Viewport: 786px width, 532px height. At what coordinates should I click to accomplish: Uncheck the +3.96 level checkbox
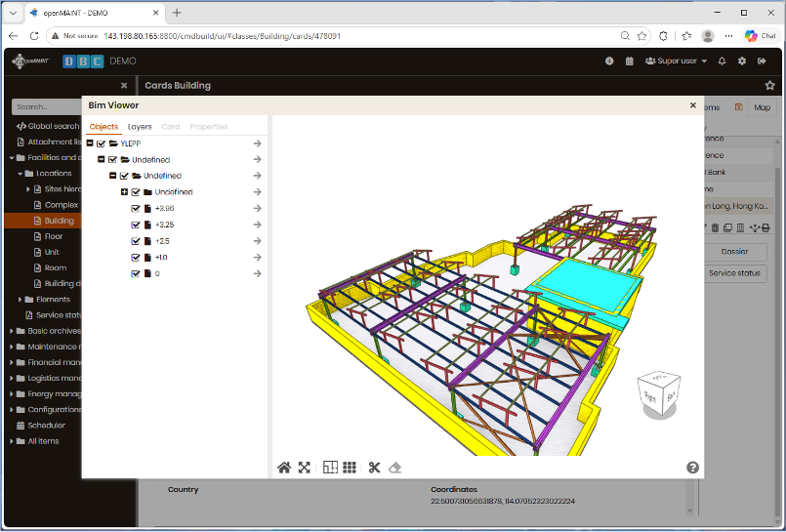pos(136,208)
